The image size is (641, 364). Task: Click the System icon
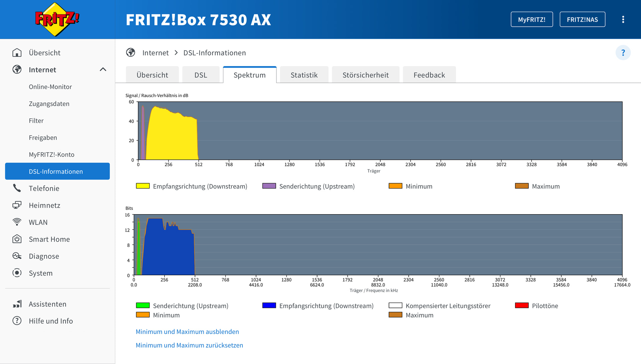17,273
